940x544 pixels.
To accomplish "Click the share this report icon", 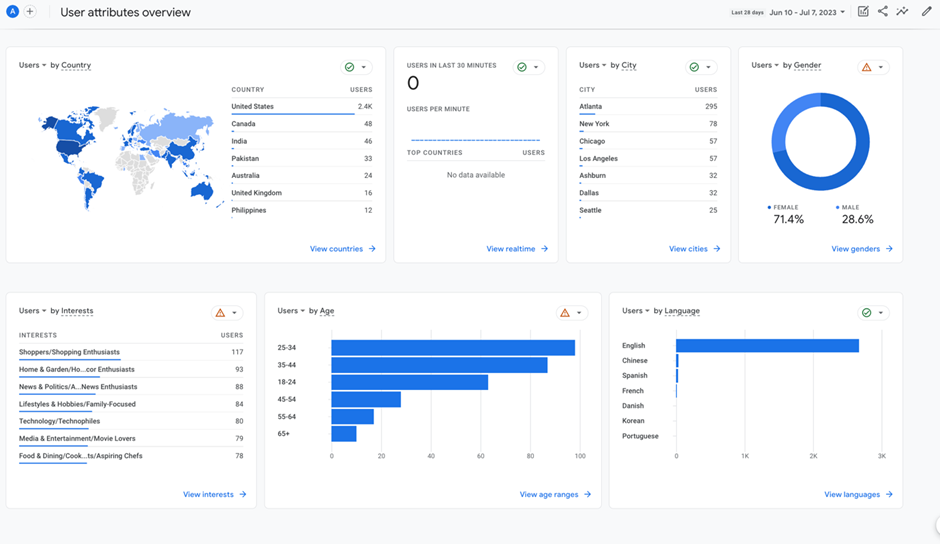I will tap(883, 12).
